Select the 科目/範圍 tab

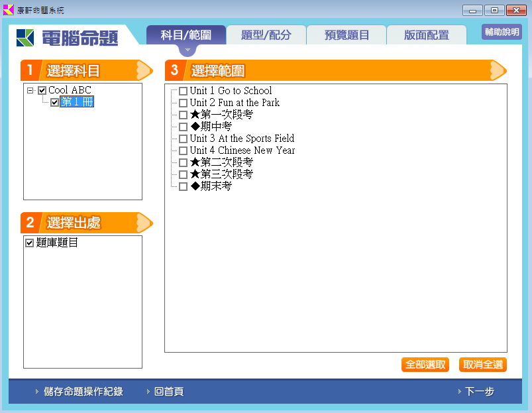pyautogui.click(x=186, y=35)
